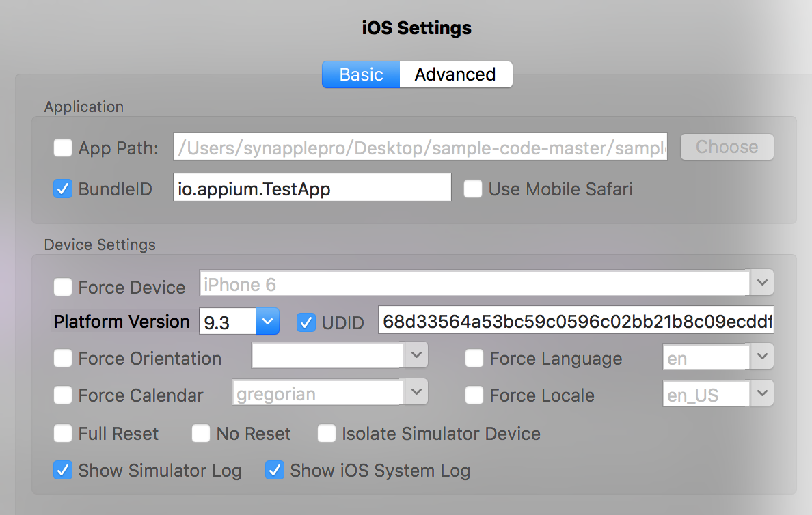This screenshot has width=812, height=515.
Task: Disable Show iOS System Log checkbox
Action: (275, 470)
